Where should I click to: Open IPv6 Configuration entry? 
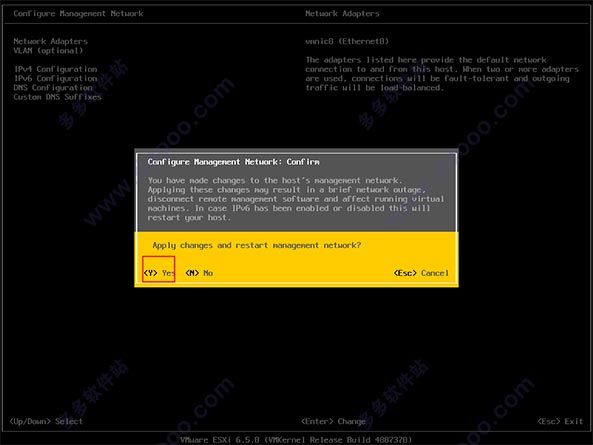(x=56, y=78)
